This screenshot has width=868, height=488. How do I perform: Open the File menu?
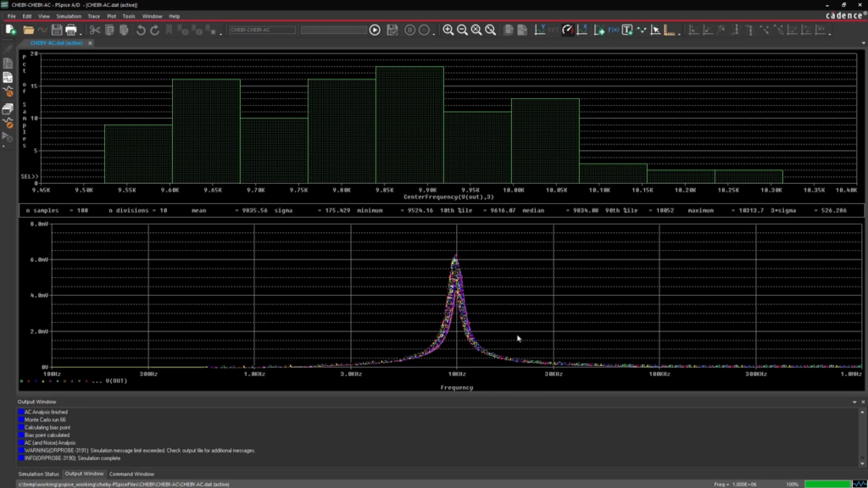pos(12,16)
